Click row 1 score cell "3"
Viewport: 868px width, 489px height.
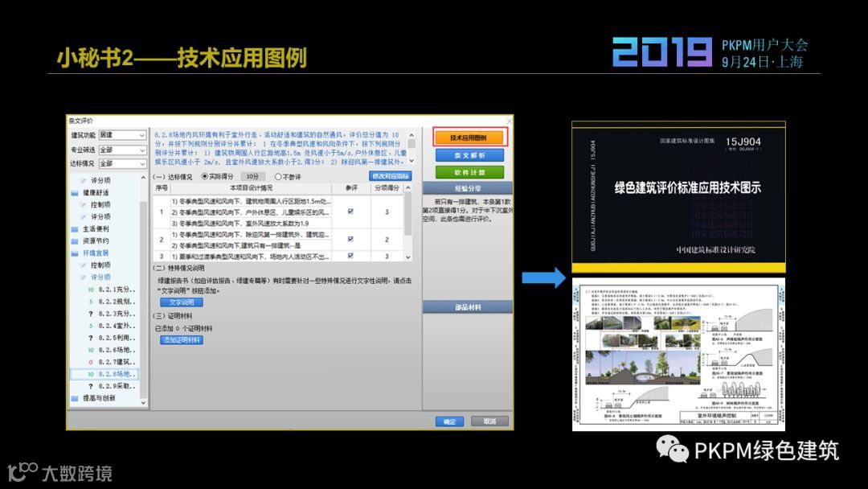tap(387, 212)
